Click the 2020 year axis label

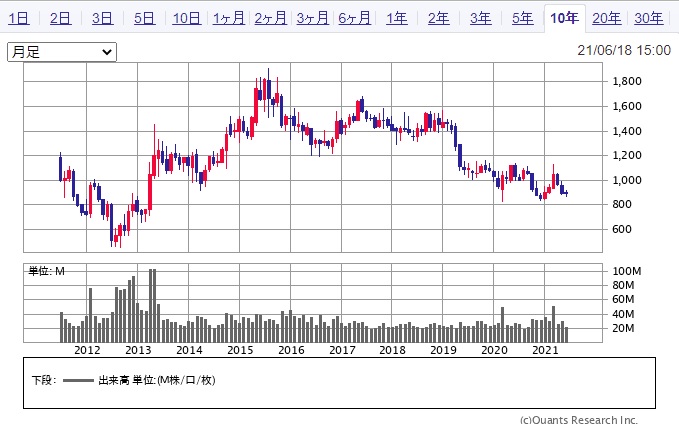tap(495, 350)
